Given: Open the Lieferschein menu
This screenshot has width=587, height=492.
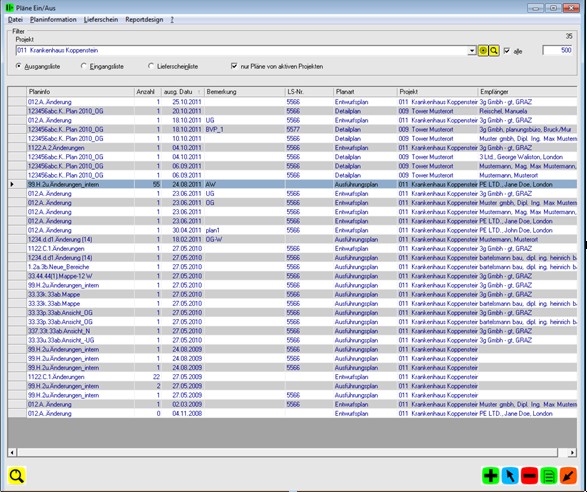Looking at the screenshot, I should (101, 19).
